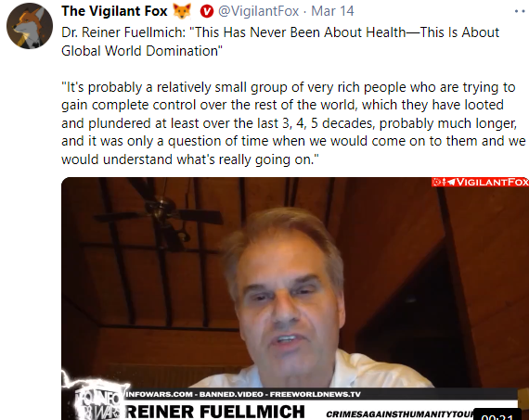Click the tweet headline starting 'Dr. Reiner Fuellmich'
The image size is (529, 420).
[x=280, y=42]
